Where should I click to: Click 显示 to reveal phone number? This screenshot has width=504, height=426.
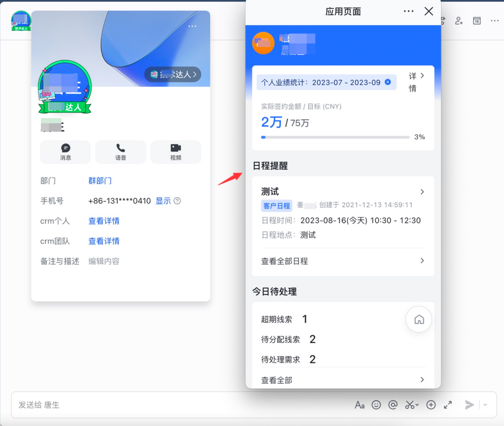163,201
